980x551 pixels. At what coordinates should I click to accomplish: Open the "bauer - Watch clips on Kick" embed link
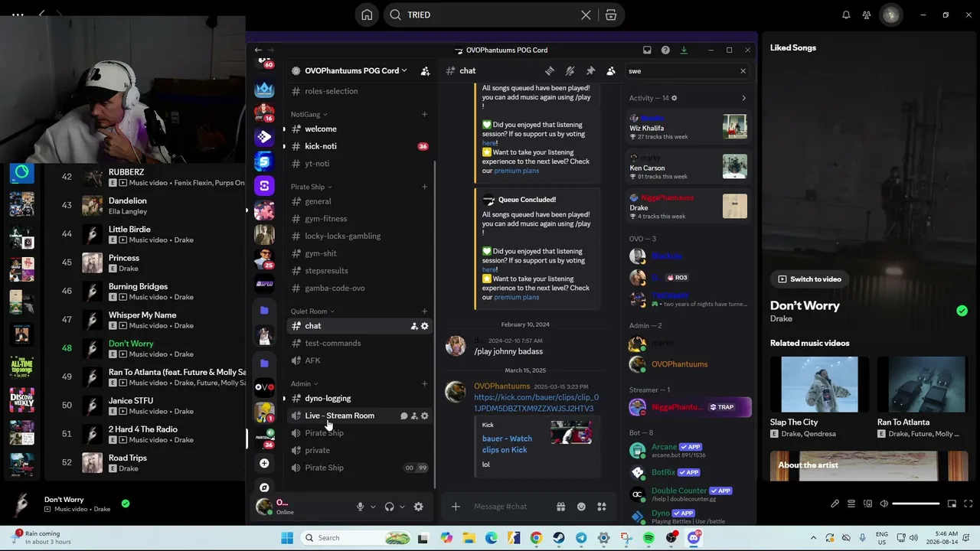(x=507, y=444)
